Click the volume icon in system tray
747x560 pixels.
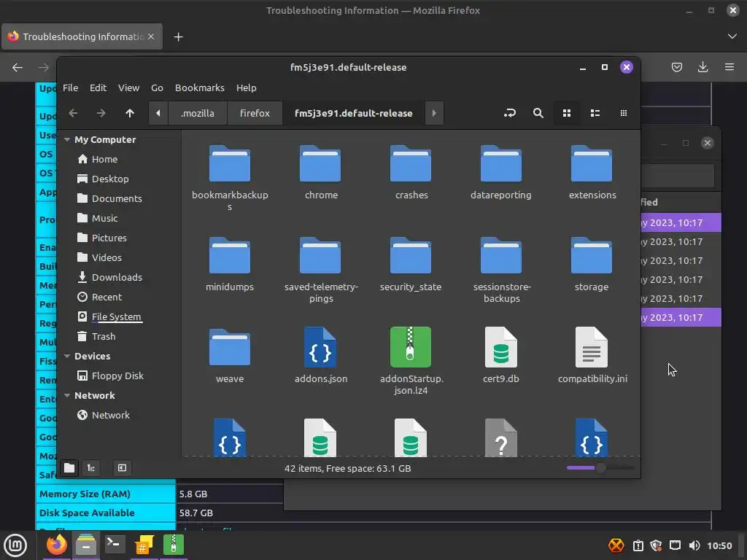pyautogui.click(x=694, y=545)
